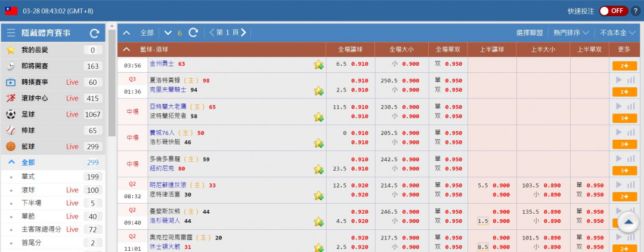Image resolution: width=644 pixels, height=252 pixels.
Task: Click team name 休士頓火箭
Action: [x=165, y=247]
